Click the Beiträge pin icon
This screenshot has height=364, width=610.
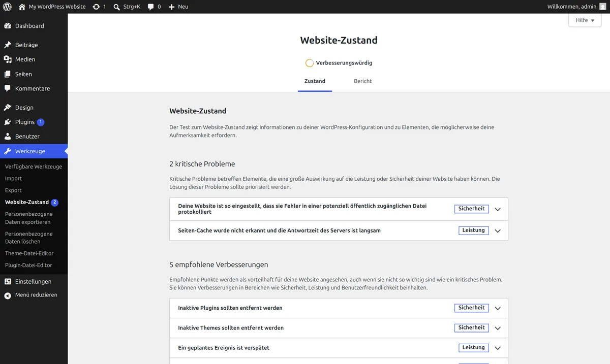click(8, 45)
